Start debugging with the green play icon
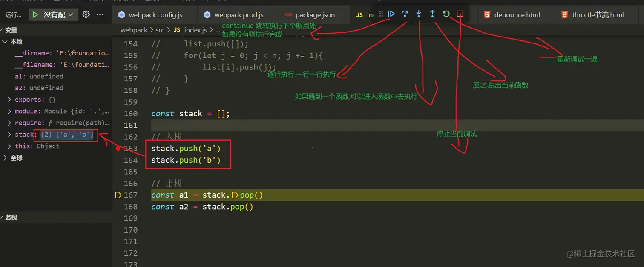Image resolution: width=644 pixels, height=267 pixels. 35,15
